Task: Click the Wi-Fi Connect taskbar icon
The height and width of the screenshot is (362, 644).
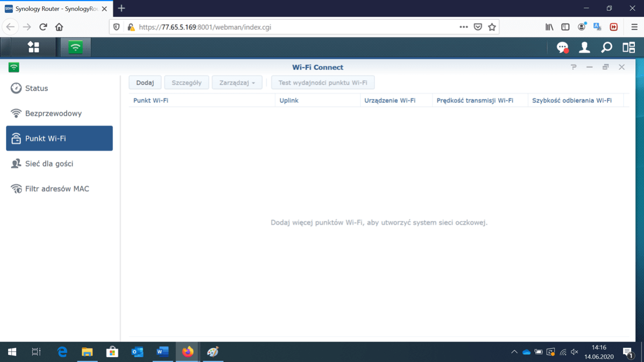Action: point(75,47)
